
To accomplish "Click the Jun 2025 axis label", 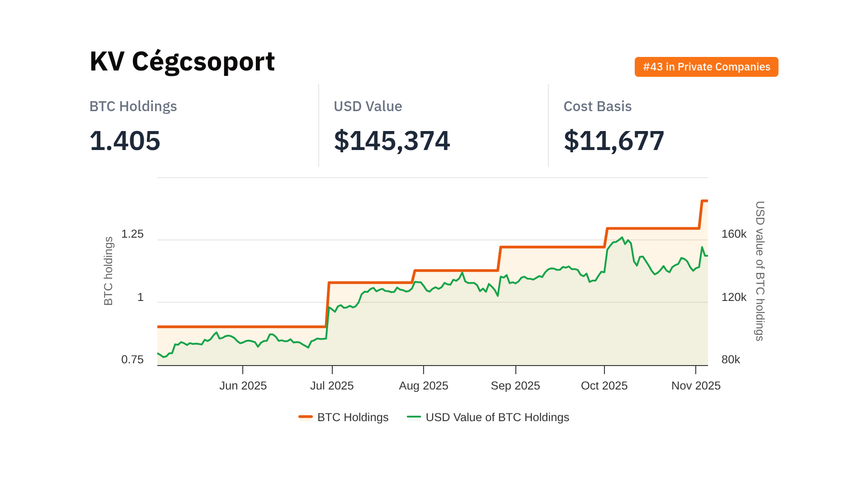I will [x=243, y=385].
